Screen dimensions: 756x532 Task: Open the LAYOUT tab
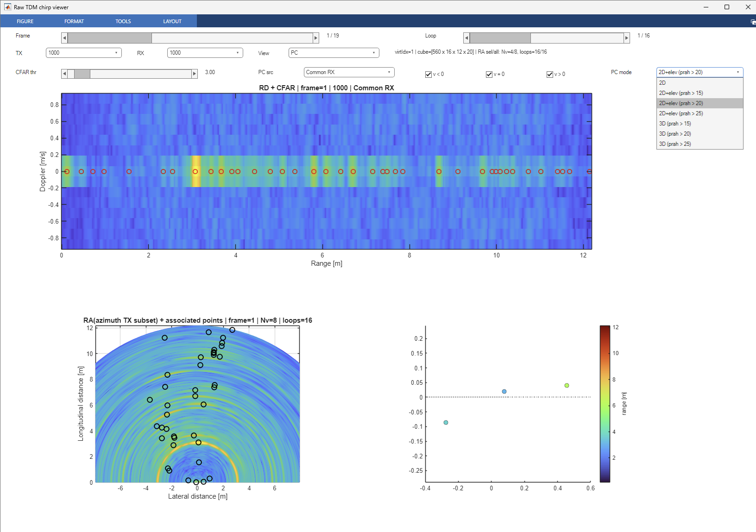tap(172, 21)
